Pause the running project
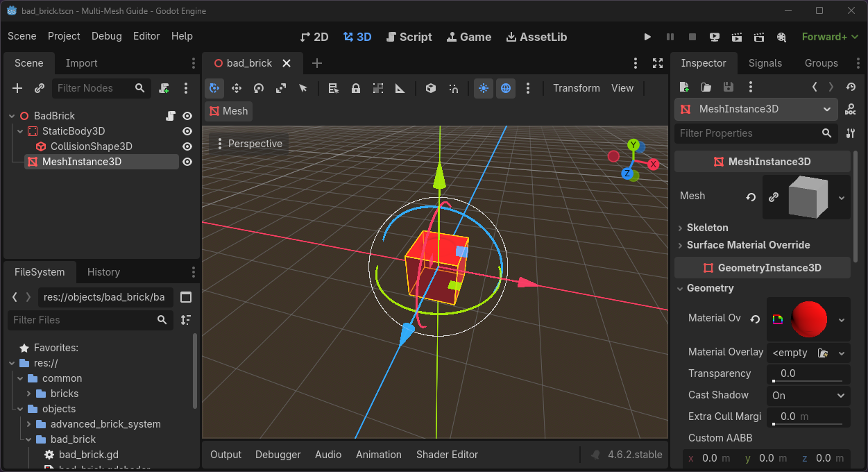The image size is (868, 472). coord(670,37)
